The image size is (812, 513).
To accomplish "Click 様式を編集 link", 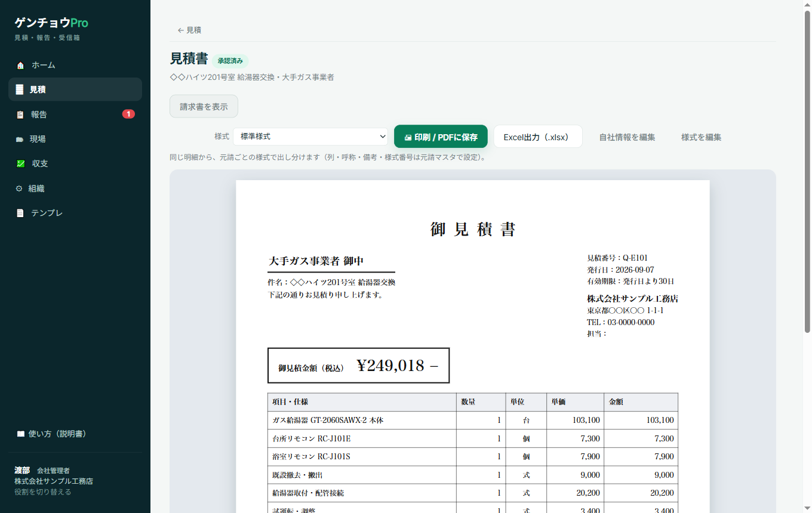I will (x=701, y=137).
